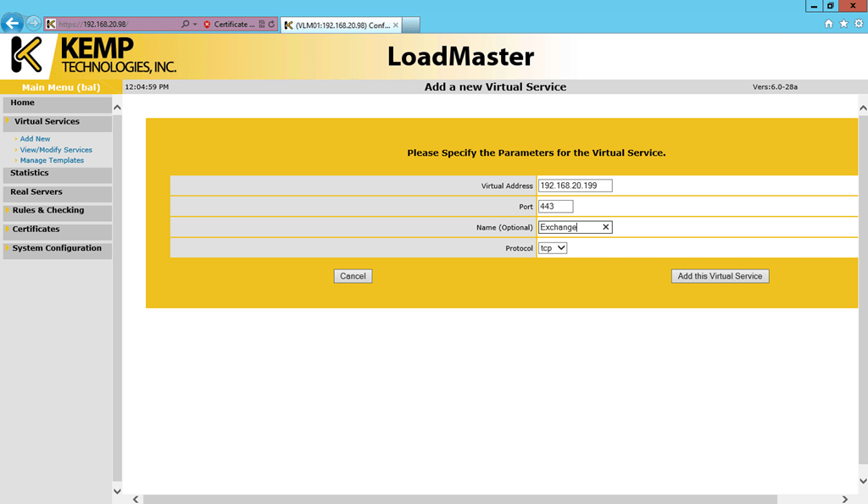Click the Virtual Address input field
Screen dimensions: 868x504
(x=576, y=186)
